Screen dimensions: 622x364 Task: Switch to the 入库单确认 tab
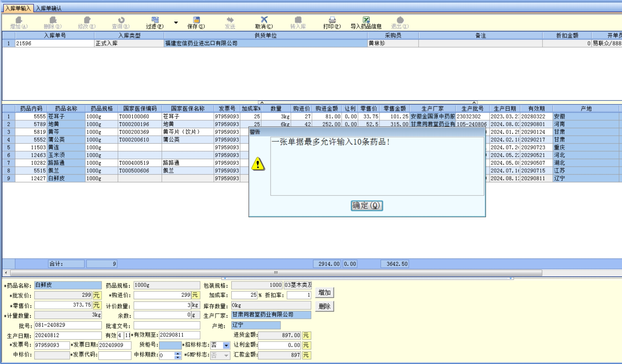point(48,8)
